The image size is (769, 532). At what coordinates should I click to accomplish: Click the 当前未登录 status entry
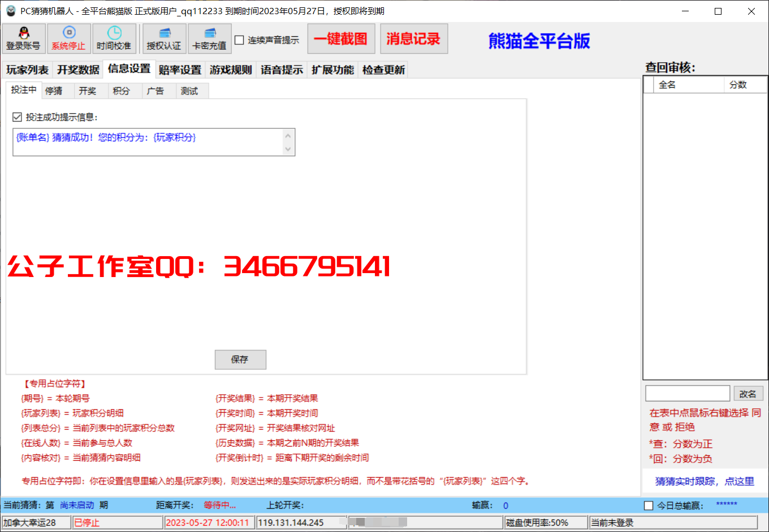point(673,522)
